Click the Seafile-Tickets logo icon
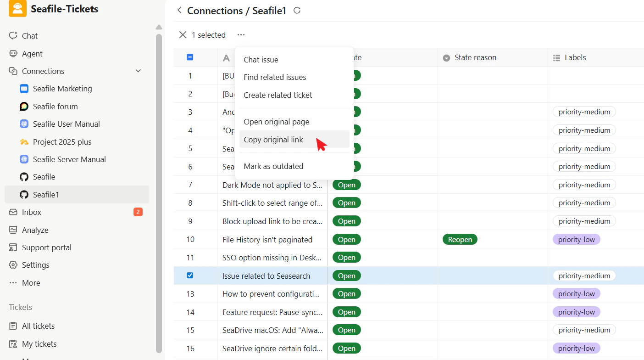This screenshot has width=644, height=360. 17,8
